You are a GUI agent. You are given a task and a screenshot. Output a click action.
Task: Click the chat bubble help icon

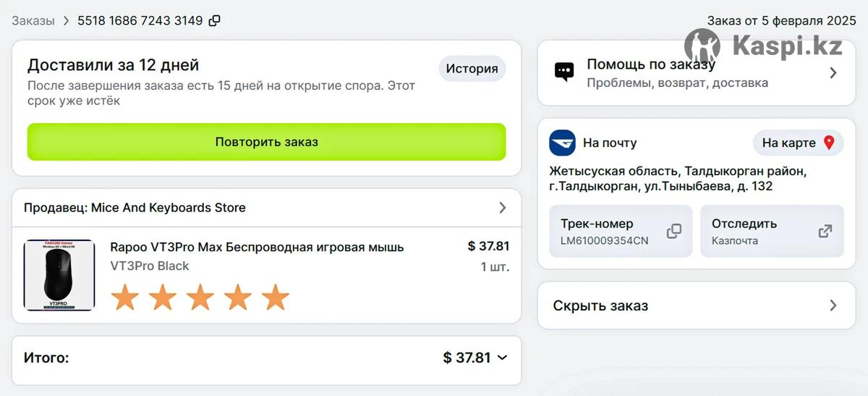(564, 72)
